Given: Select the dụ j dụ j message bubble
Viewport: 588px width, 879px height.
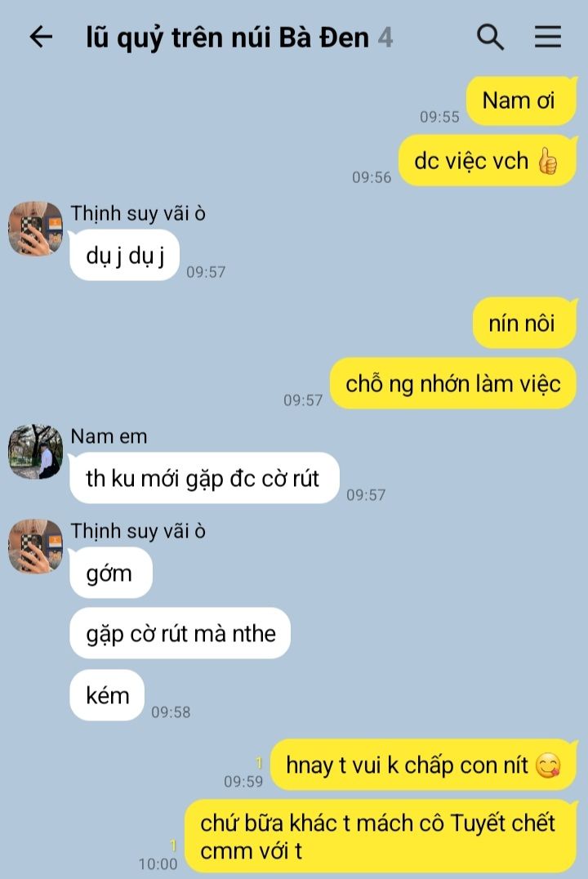Looking at the screenshot, I should [124, 256].
